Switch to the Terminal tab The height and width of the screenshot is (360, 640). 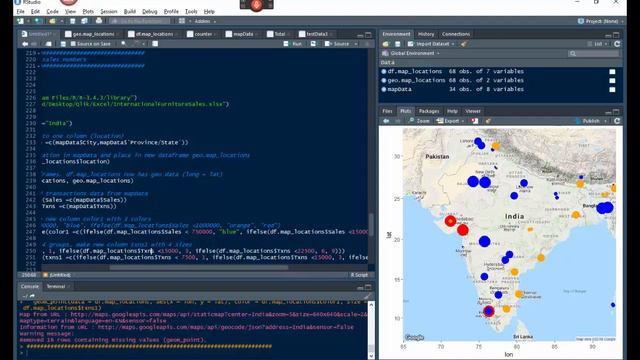(x=56, y=286)
